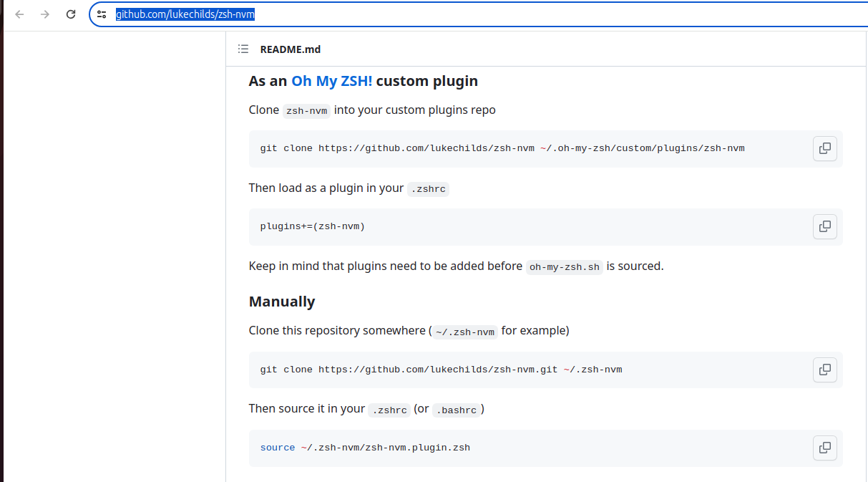Select the source ~/.zsh-nvm/zsh-nvm.plugin.zsh code text
The image size is (868, 482).
(x=365, y=448)
